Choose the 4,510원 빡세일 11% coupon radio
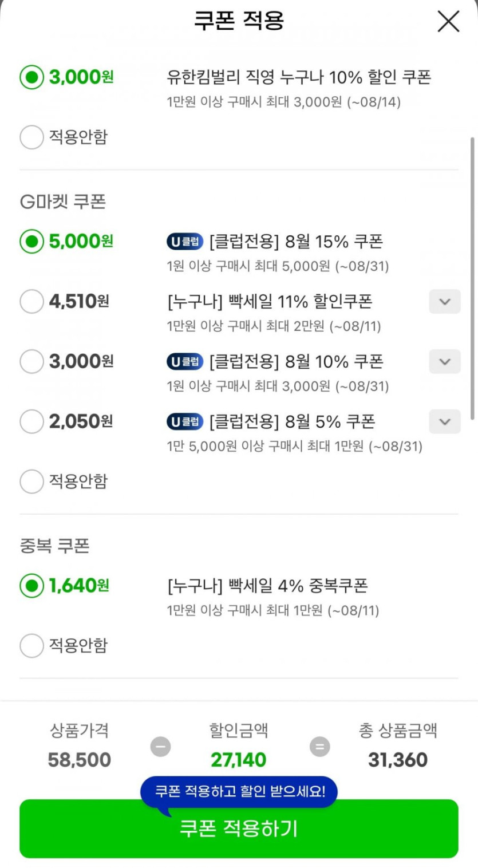 (x=31, y=302)
